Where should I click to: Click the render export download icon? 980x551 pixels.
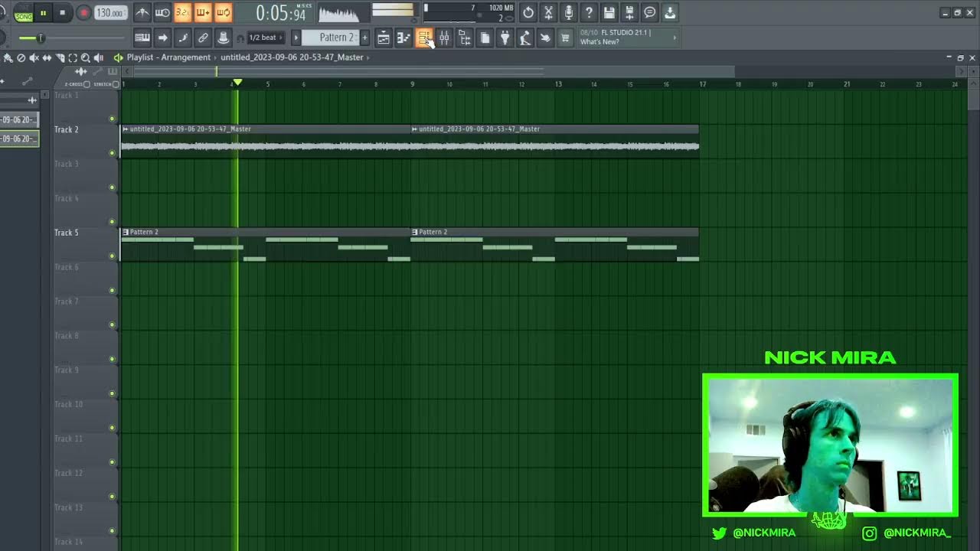670,13
